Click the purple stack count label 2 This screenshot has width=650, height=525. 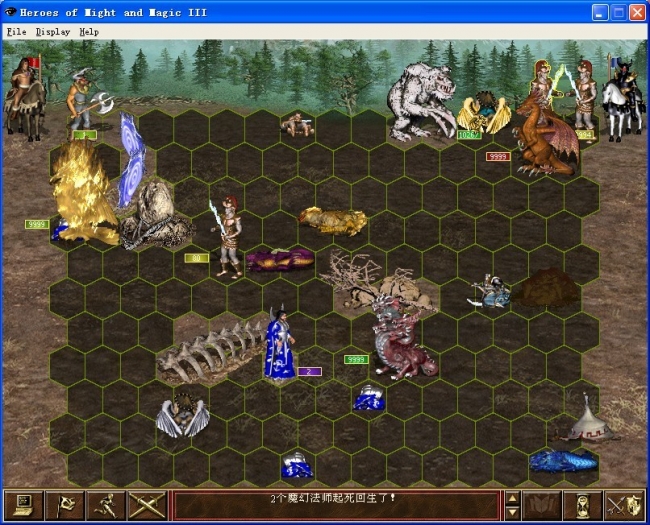pyautogui.click(x=309, y=372)
